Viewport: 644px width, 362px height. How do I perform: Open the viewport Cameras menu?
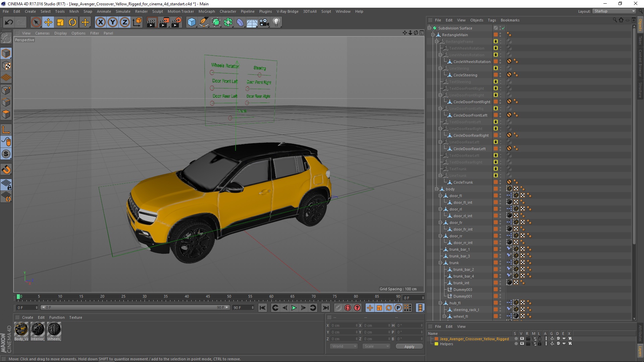[x=42, y=33]
